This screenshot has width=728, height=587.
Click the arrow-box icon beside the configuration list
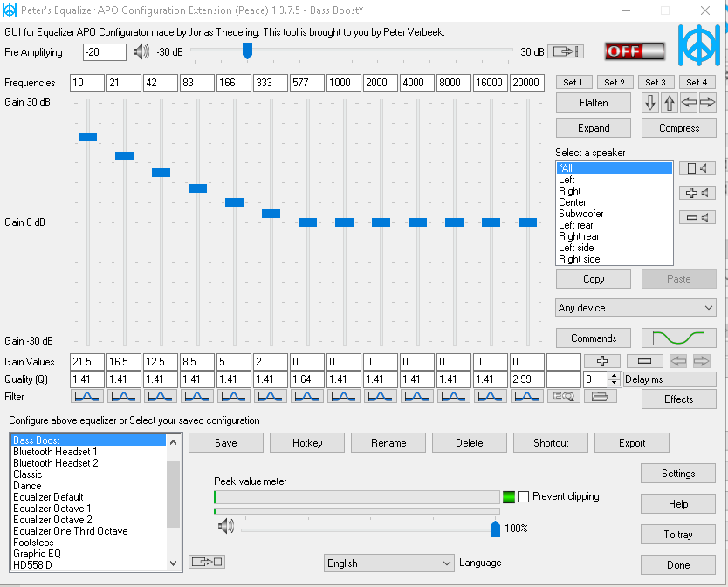(x=207, y=562)
